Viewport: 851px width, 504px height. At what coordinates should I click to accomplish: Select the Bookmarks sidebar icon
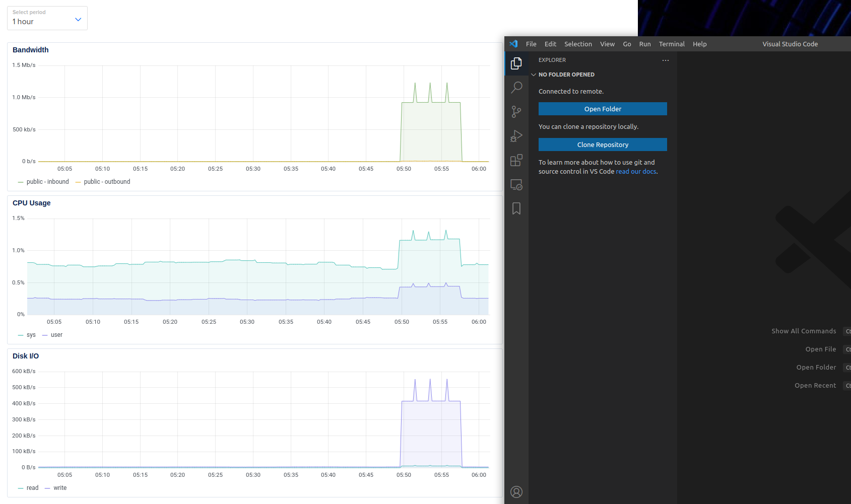click(x=516, y=208)
